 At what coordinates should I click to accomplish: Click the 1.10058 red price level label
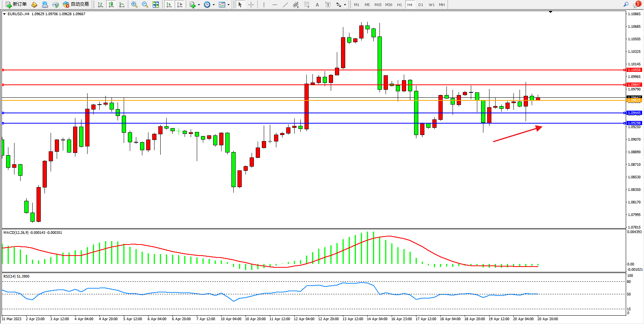tap(634, 70)
